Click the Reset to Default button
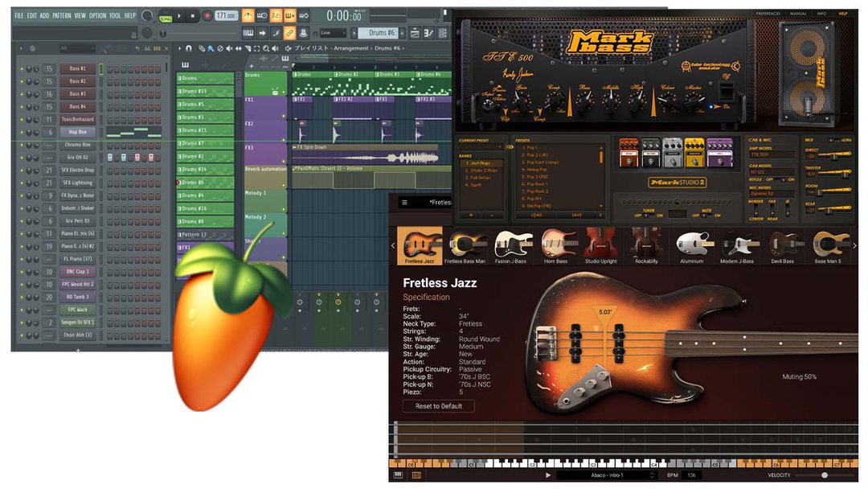Image resolution: width=868 pixels, height=489 pixels. pyautogui.click(x=439, y=406)
